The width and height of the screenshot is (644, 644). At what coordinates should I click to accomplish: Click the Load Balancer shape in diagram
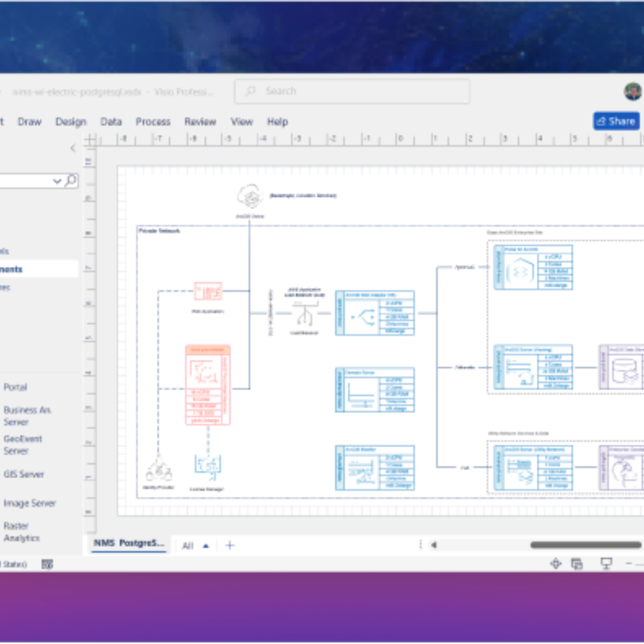click(x=304, y=313)
